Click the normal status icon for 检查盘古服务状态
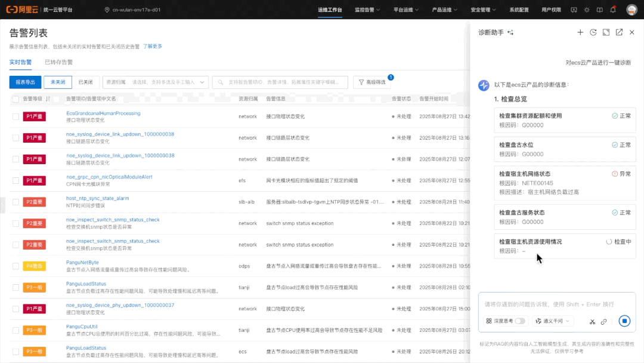The image size is (644, 363). [614, 213]
